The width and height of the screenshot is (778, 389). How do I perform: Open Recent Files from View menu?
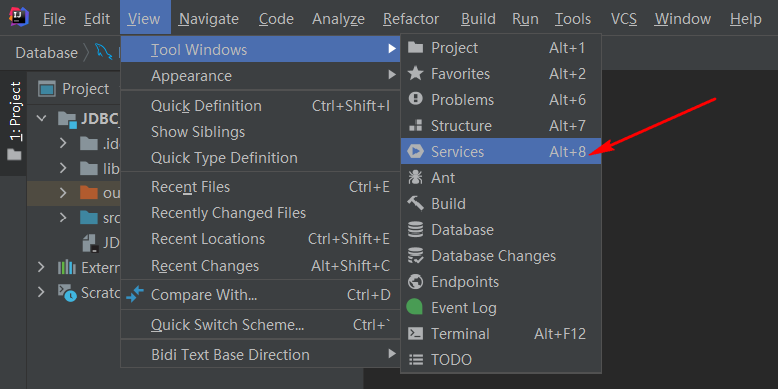(x=260, y=187)
